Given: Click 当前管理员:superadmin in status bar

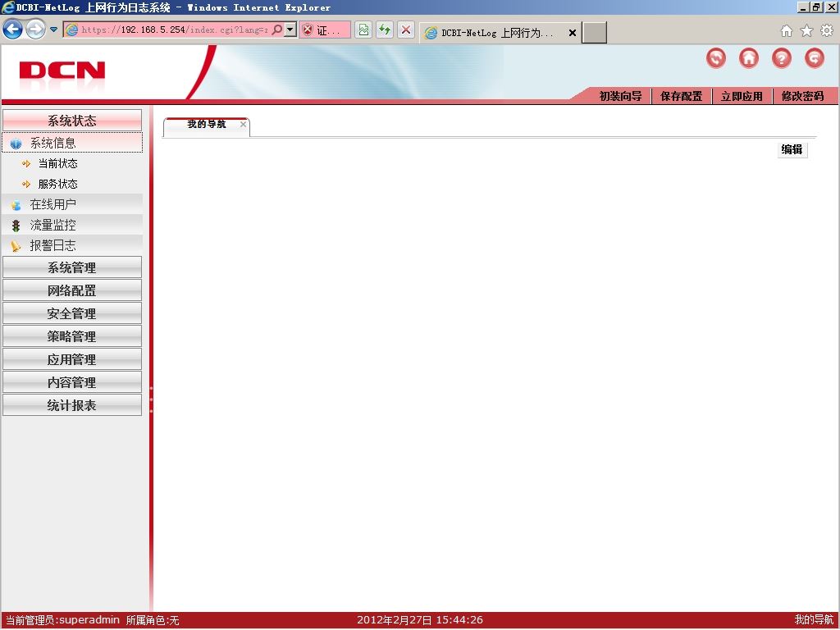Looking at the screenshot, I should pyautogui.click(x=62, y=620).
